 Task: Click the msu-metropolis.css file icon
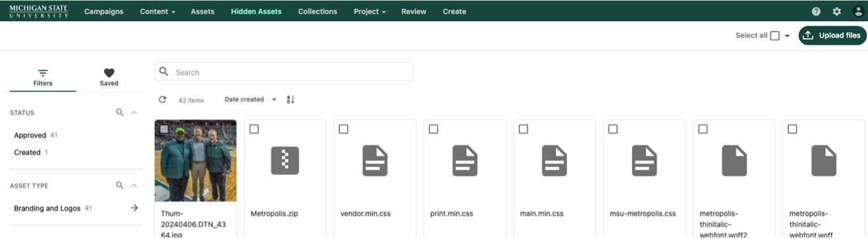tap(644, 161)
